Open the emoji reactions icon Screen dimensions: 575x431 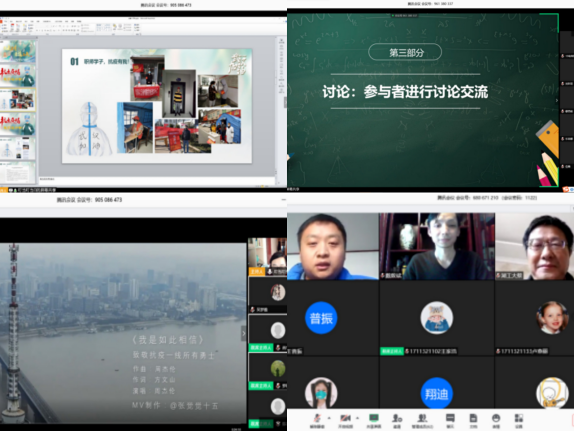point(496,419)
